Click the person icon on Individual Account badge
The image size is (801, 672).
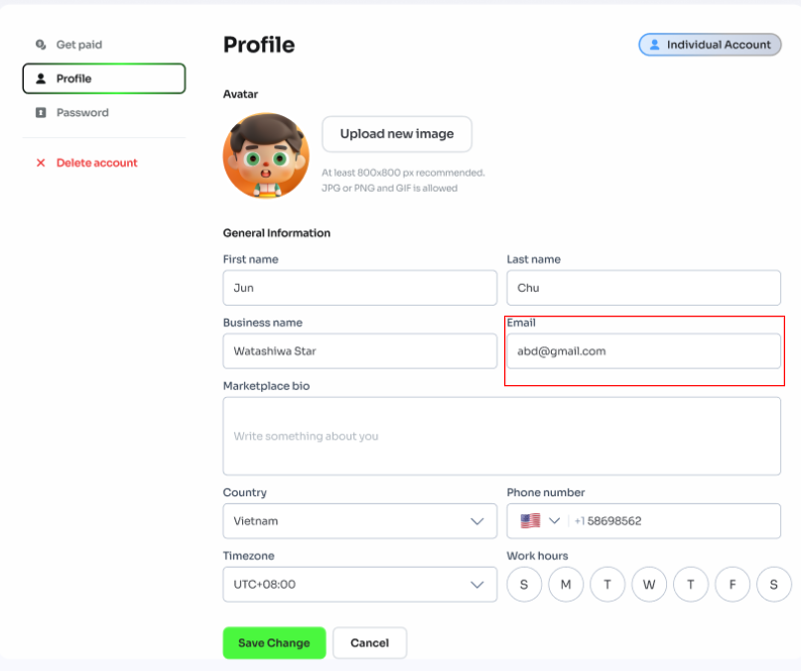click(x=656, y=44)
